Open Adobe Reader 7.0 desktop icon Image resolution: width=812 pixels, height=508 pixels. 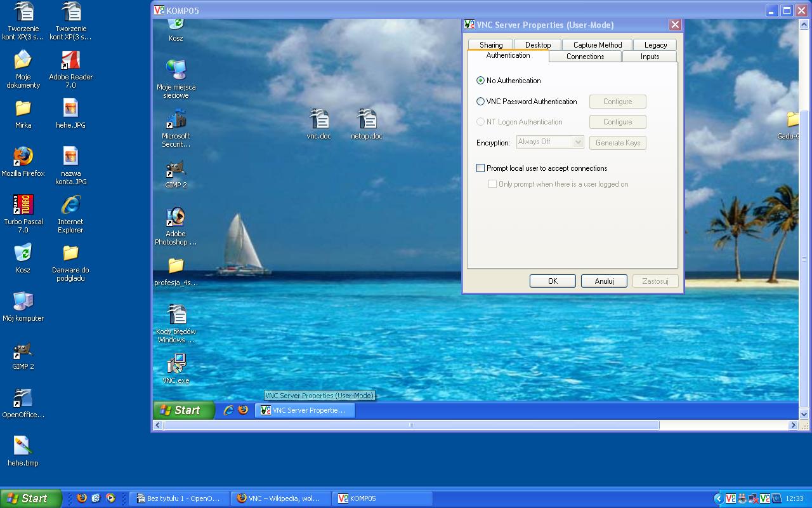tap(70, 69)
